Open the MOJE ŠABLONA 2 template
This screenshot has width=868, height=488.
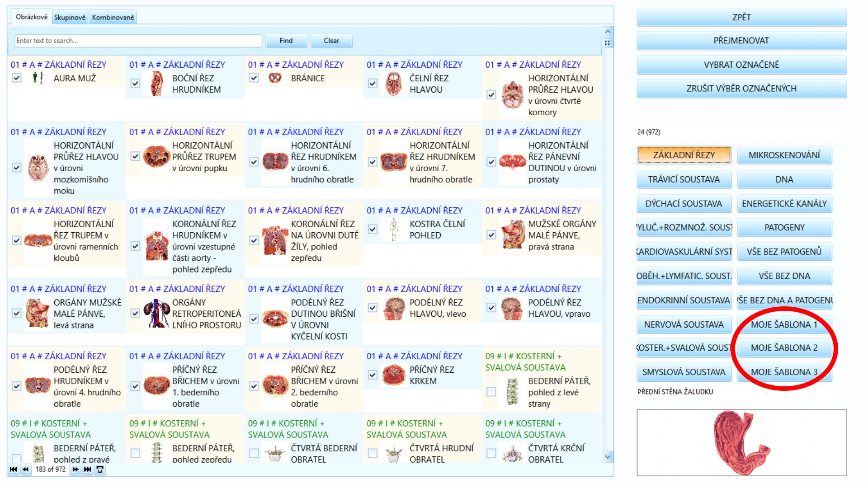click(x=784, y=348)
